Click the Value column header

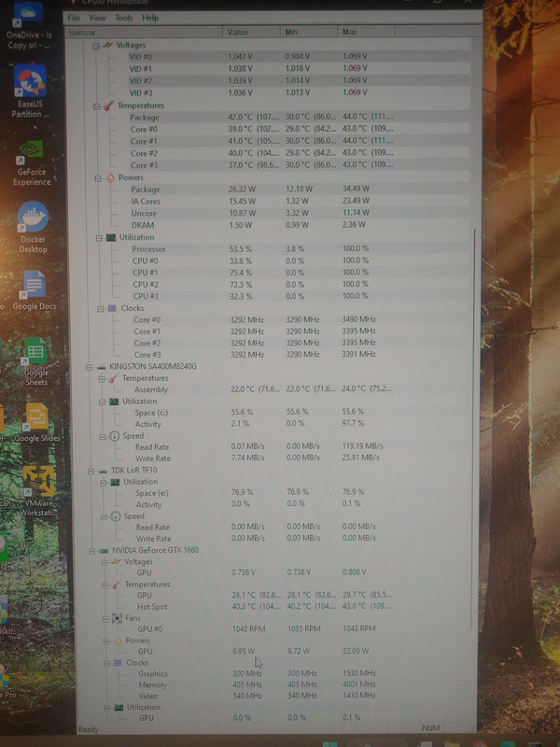coord(251,33)
